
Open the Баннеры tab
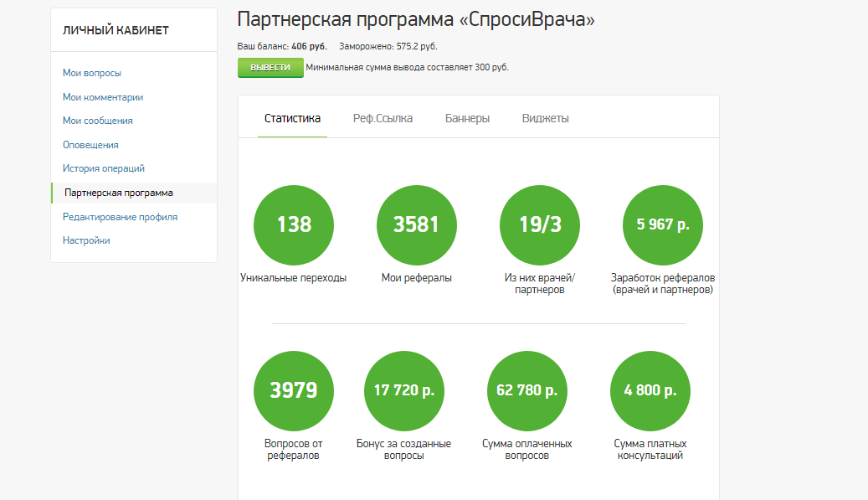pyautogui.click(x=467, y=118)
